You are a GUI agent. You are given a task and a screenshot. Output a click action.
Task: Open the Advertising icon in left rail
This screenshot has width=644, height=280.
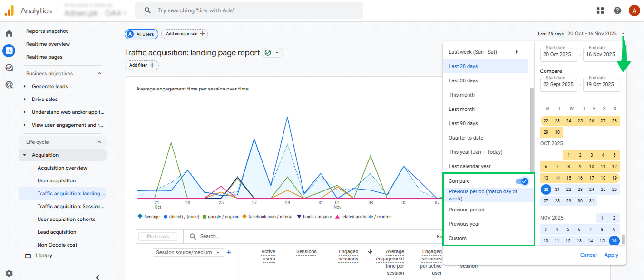click(x=9, y=85)
